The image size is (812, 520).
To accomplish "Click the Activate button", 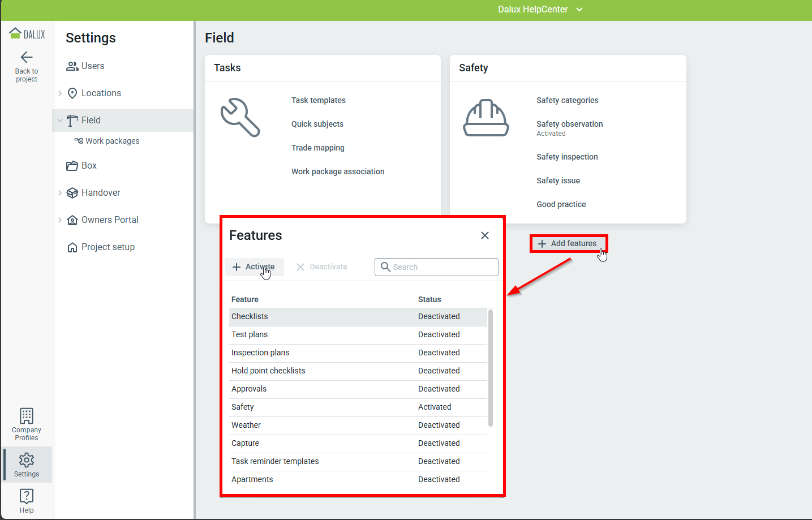I will pyautogui.click(x=254, y=267).
